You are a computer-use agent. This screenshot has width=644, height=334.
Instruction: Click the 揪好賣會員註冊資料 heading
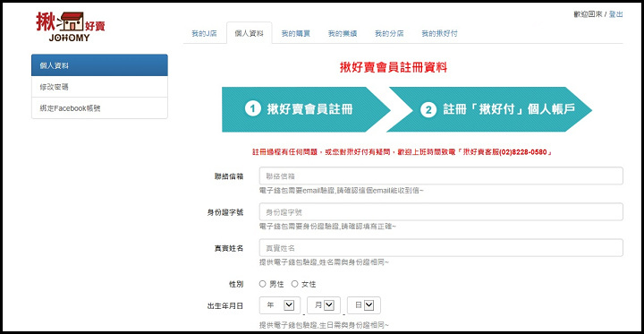[394, 67]
